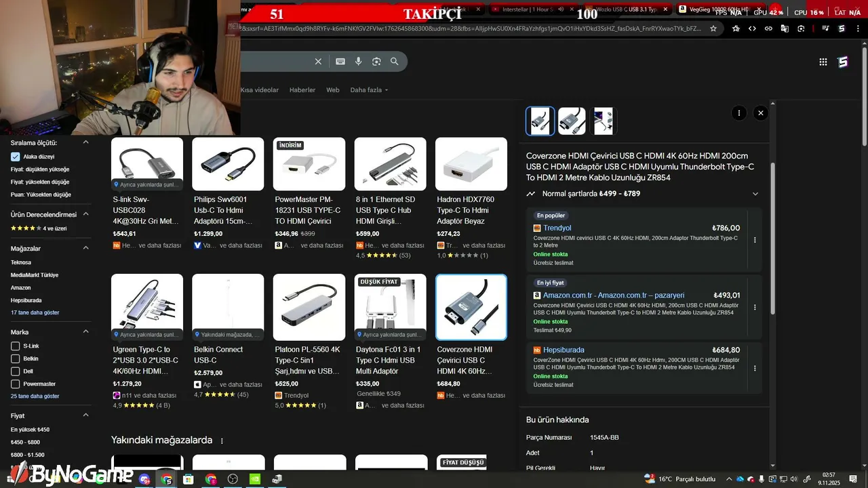868x488 pixels.
Task: Open the Philips Swv6001 product card
Action: click(228, 194)
